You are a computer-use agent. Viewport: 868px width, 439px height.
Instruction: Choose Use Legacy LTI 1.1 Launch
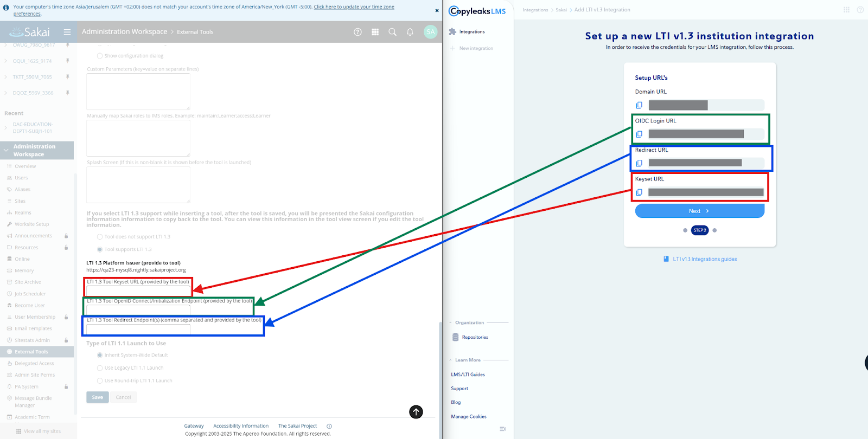coord(100,368)
